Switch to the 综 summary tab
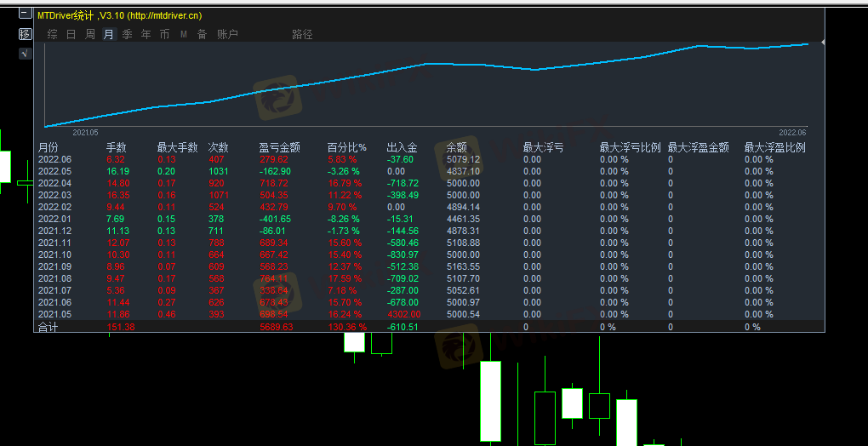This screenshot has height=446, width=868. click(53, 34)
